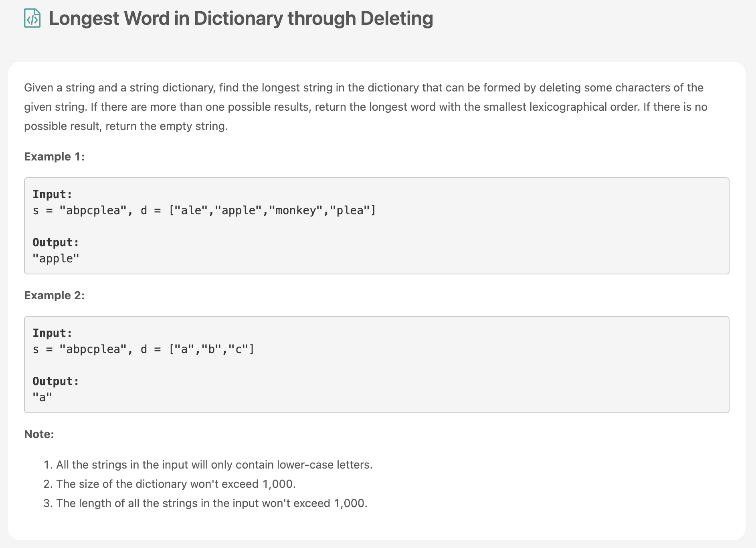Click the code file icon beside the title
Screen dimensions: 756x548
point(32,18)
